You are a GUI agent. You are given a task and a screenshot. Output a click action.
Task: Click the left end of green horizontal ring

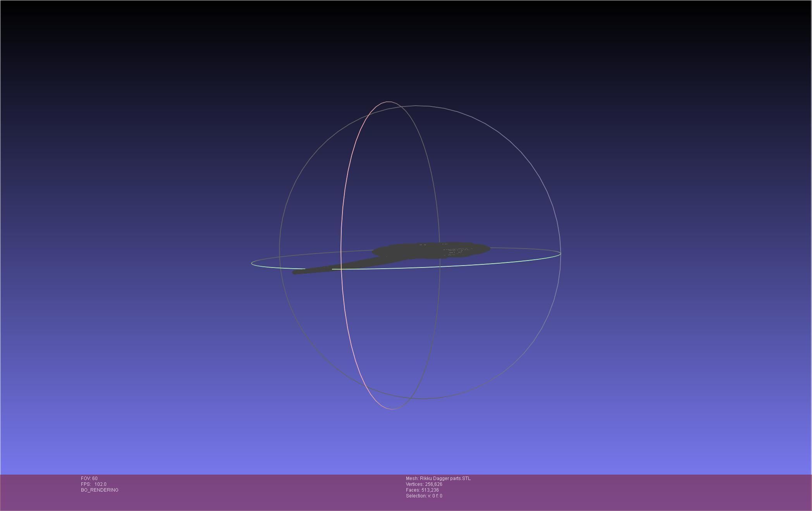tap(252, 264)
